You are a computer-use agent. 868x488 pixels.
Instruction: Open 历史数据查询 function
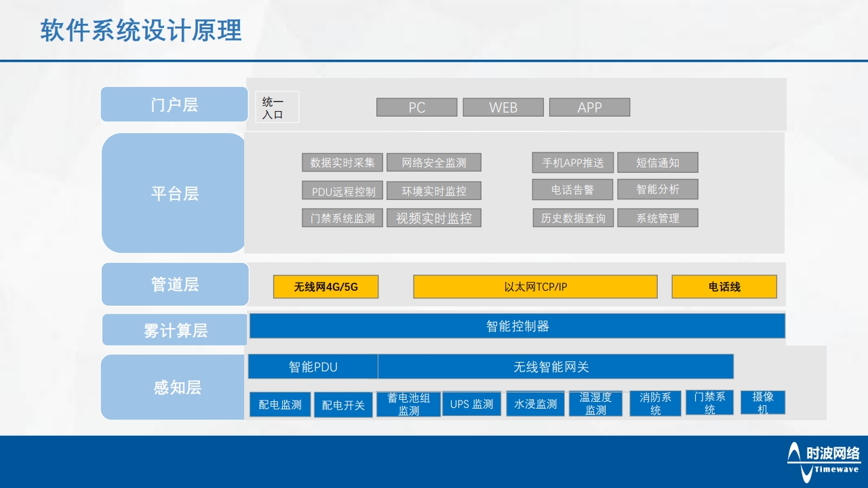tap(573, 218)
